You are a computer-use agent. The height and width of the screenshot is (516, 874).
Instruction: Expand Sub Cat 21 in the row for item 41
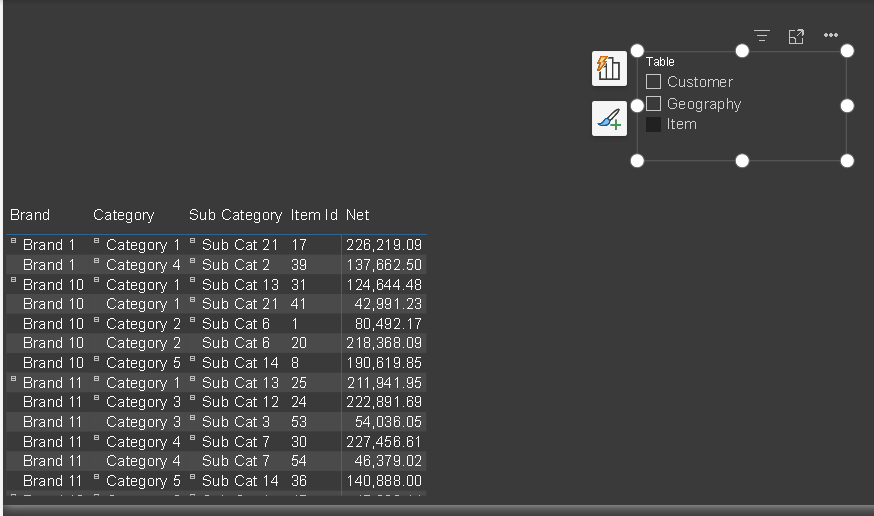coord(192,300)
